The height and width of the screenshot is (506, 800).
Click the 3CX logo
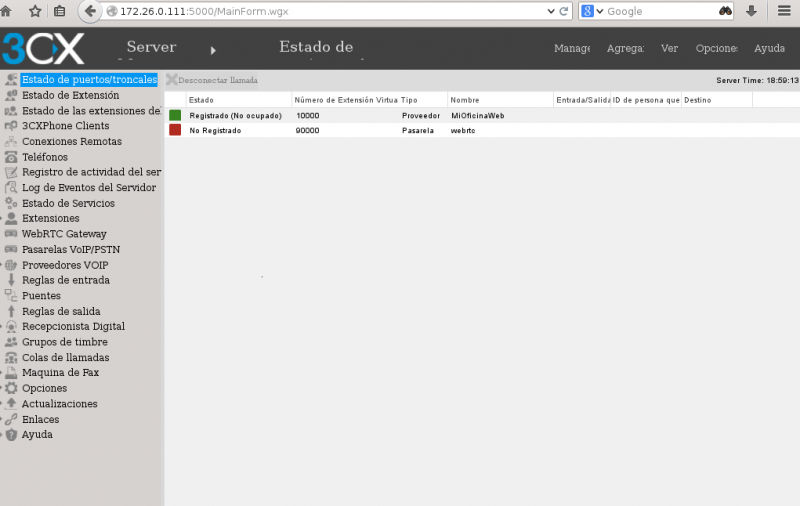tap(43, 49)
